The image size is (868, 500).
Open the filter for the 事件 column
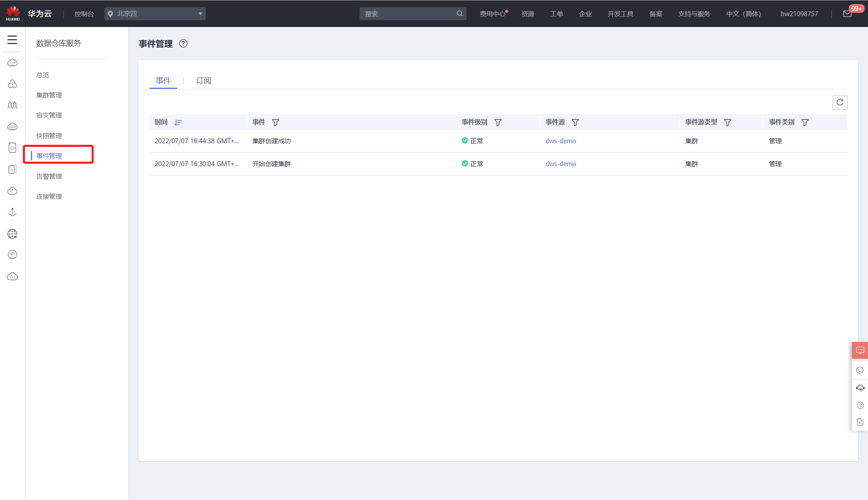click(275, 122)
